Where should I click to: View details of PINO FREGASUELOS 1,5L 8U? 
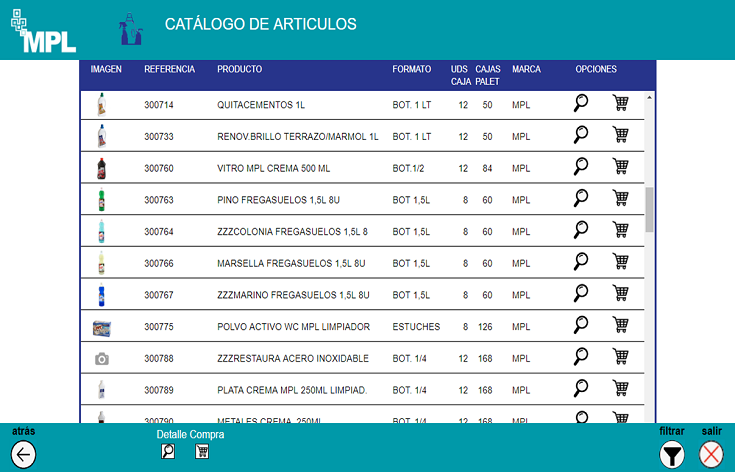tap(581, 198)
